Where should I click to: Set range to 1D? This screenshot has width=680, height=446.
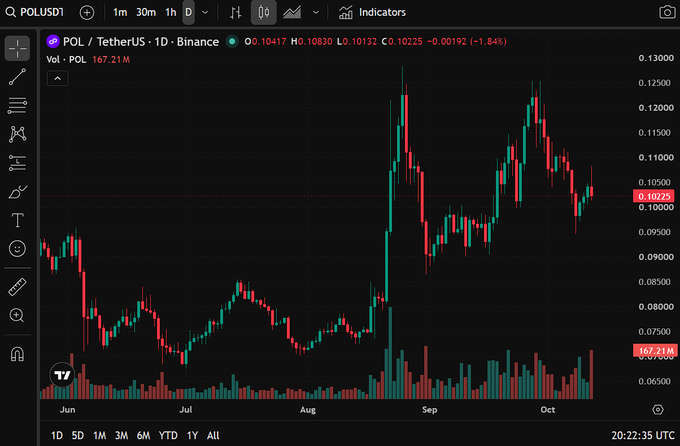point(57,435)
